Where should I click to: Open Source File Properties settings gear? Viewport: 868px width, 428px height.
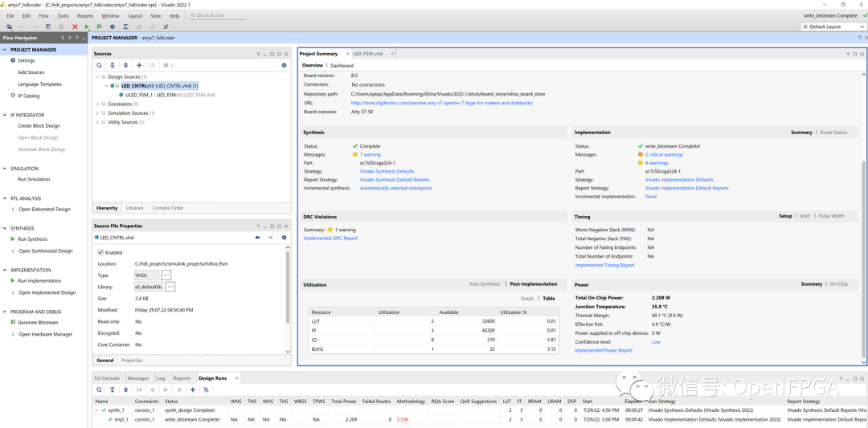click(x=284, y=237)
